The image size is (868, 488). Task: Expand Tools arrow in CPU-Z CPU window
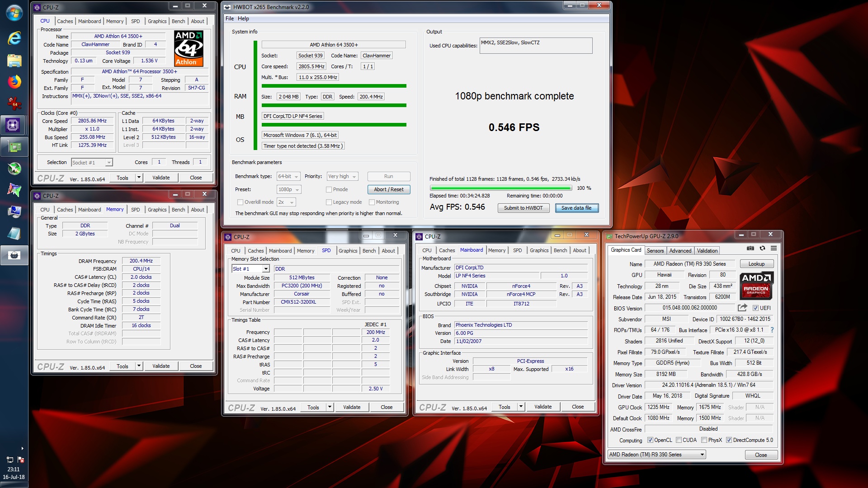pos(139,178)
